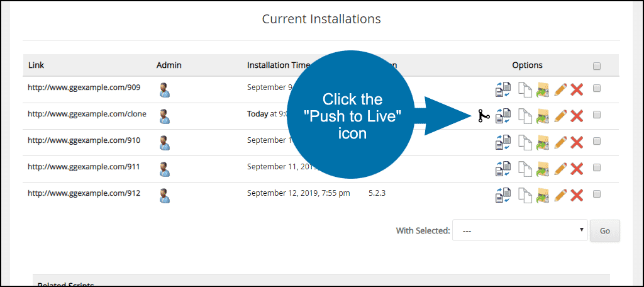Open the With Selected dropdown
The image size is (644, 287).
click(x=519, y=230)
